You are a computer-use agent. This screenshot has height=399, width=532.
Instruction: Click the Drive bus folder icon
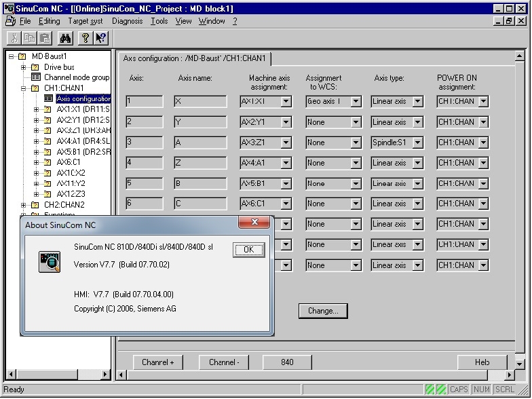(35, 67)
